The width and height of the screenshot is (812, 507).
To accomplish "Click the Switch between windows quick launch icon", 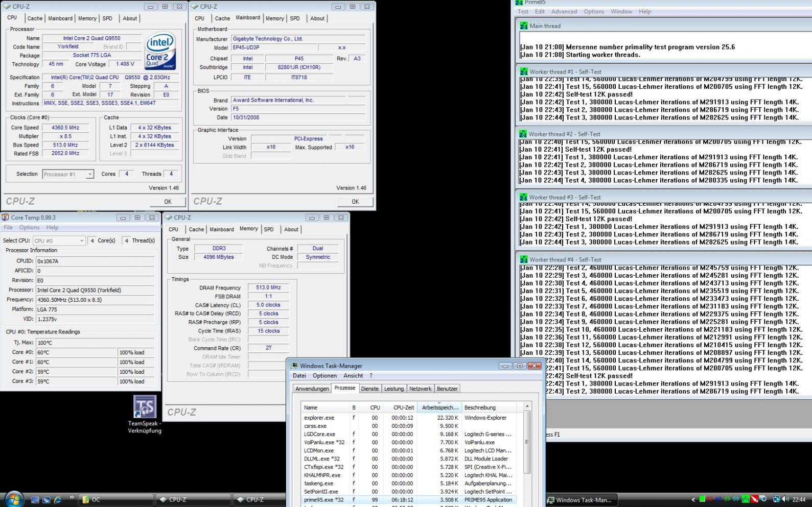I will 47,500.
